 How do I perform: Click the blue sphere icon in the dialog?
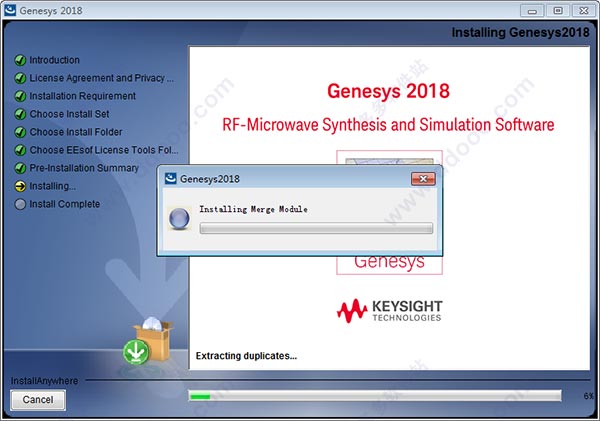point(179,219)
